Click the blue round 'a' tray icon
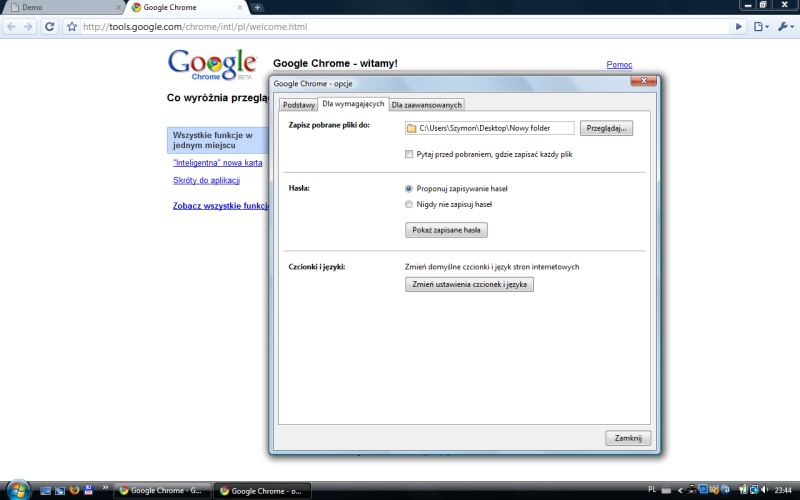The image size is (800, 500). (x=726, y=490)
